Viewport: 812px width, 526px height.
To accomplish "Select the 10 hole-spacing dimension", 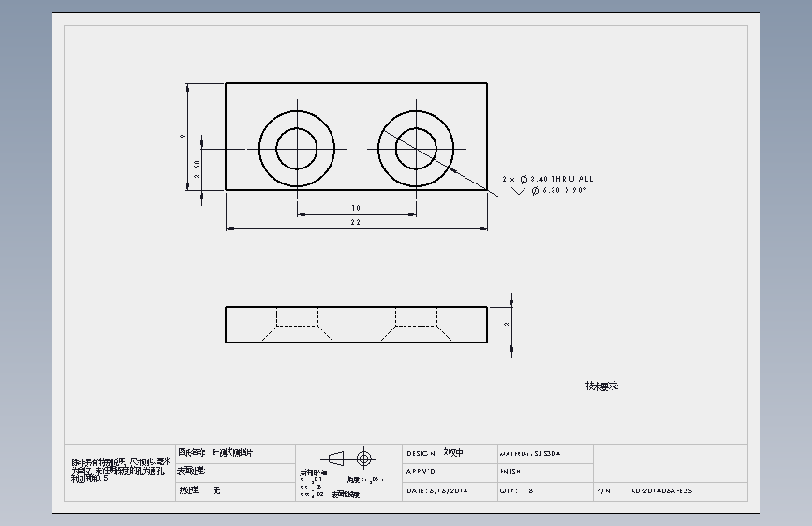I will [x=356, y=208].
